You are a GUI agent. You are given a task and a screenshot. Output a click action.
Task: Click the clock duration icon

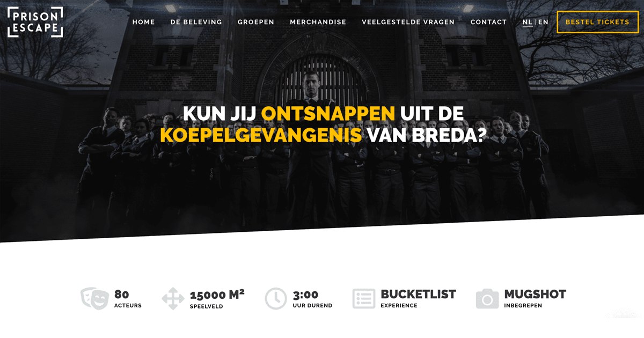(276, 299)
